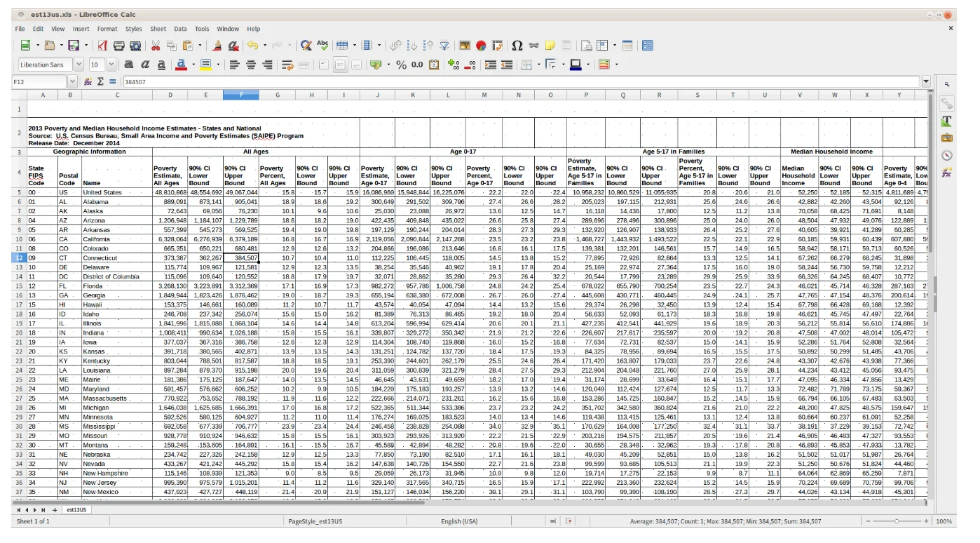Open the Sheet menu
The image size is (980, 543).
point(158,29)
